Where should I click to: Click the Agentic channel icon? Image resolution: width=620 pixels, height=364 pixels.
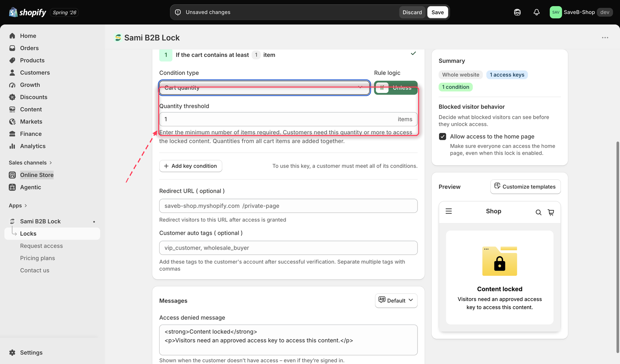[x=12, y=187]
